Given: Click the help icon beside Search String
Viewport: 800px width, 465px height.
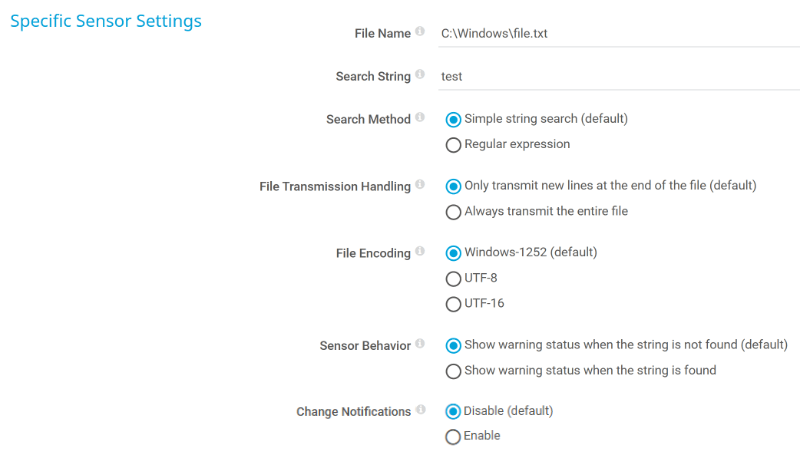Looking at the screenshot, I should tap(420, 75).
